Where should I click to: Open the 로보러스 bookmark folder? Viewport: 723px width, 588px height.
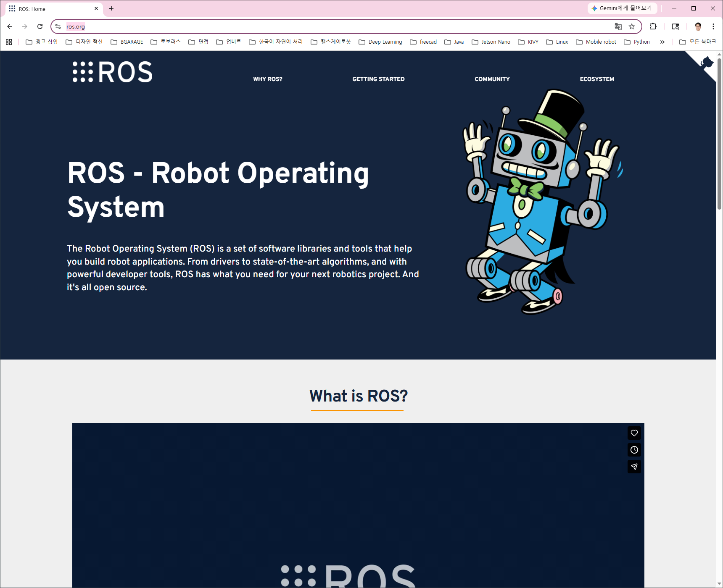[x=166, y=42]
